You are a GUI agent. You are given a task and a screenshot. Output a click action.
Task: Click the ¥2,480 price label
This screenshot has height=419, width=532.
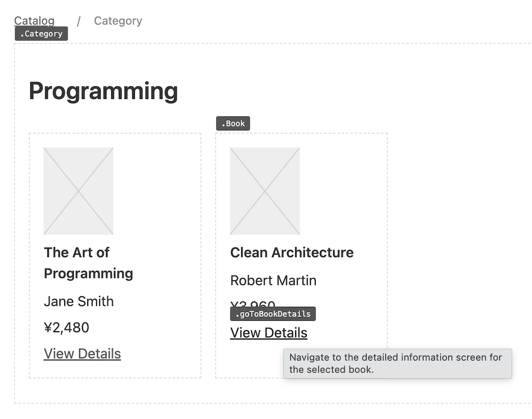67,327
